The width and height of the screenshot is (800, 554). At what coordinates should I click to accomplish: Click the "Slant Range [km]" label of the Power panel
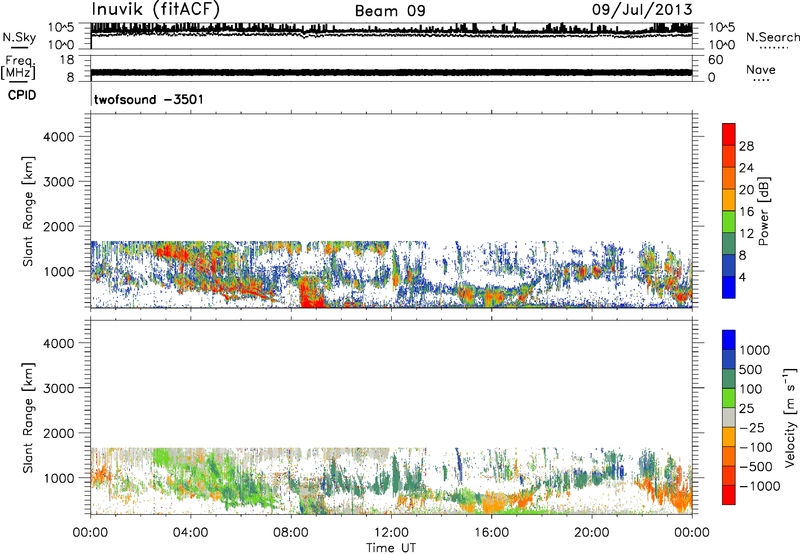pos(28,211)
